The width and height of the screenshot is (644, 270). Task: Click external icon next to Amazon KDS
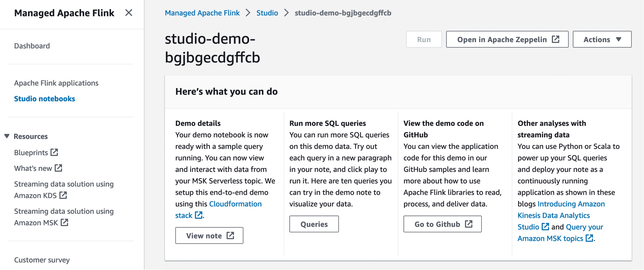coord(63,195)
